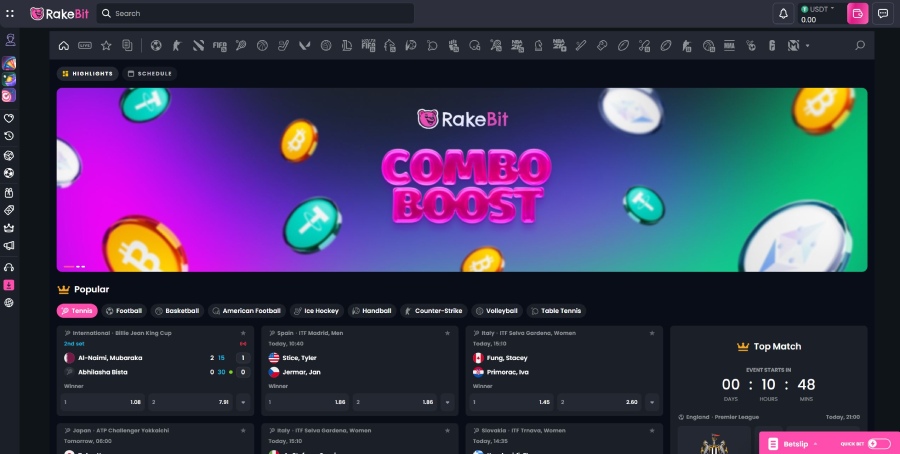Expand more sports dropdown arrow in sports bar
Screen dimensions: 900x454
(x=808, y=45)
